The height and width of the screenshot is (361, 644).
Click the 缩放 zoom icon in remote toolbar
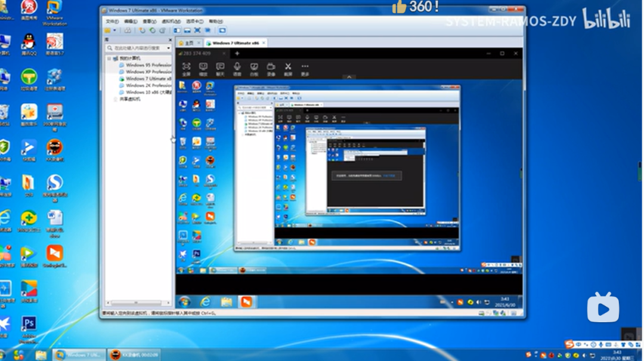203,69
